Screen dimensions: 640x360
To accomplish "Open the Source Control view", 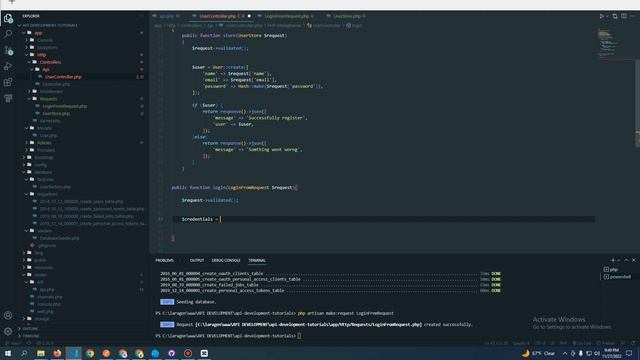I will tap(8, 50).
